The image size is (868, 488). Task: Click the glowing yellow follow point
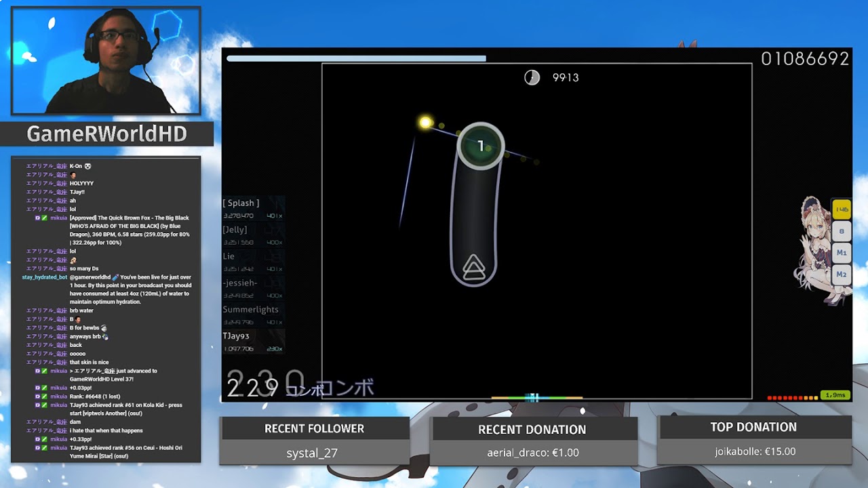(425, 123)
